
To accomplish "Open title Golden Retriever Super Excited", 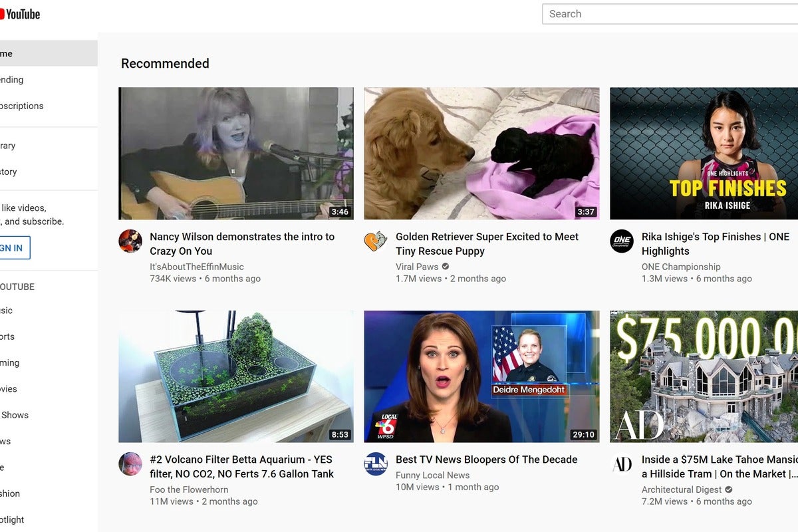I will point(487,244).
